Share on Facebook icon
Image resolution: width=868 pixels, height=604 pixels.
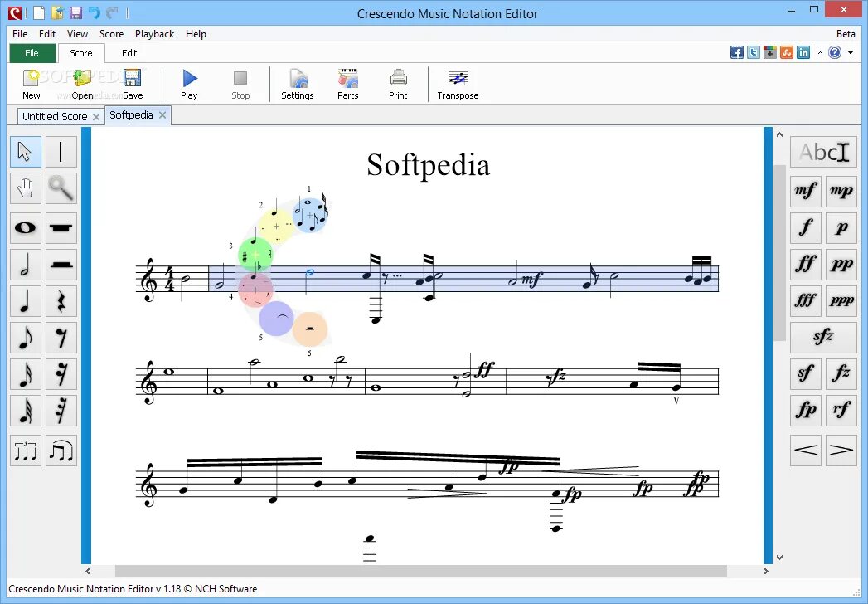pos(737,52)
